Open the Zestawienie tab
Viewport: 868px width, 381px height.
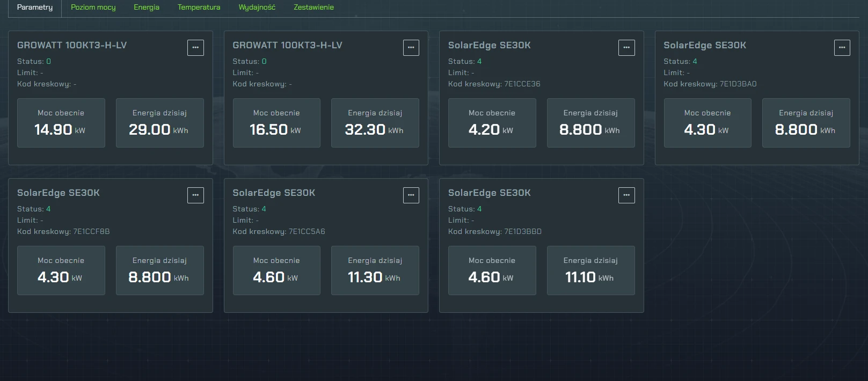click(313, 8)
